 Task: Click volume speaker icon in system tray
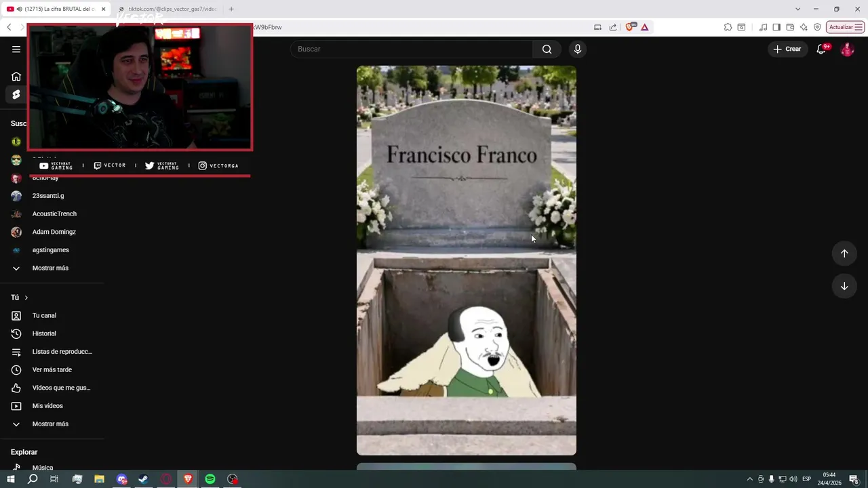793,479
